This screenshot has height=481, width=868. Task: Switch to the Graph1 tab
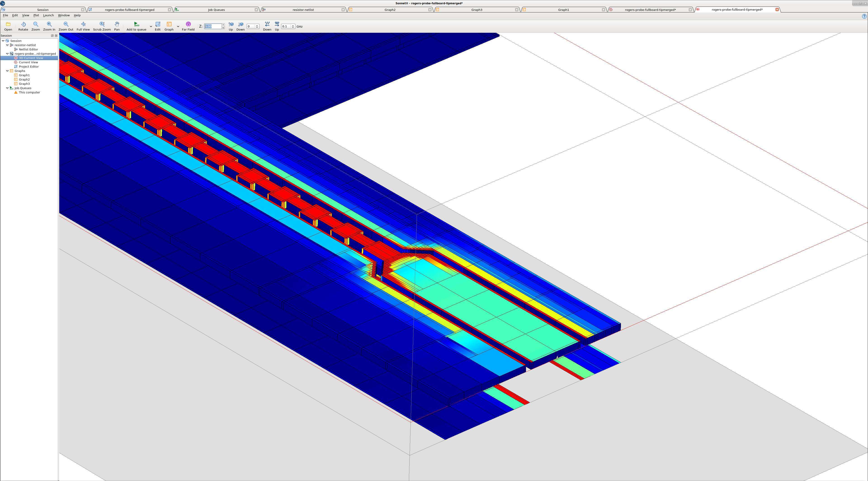coord(563,10)
